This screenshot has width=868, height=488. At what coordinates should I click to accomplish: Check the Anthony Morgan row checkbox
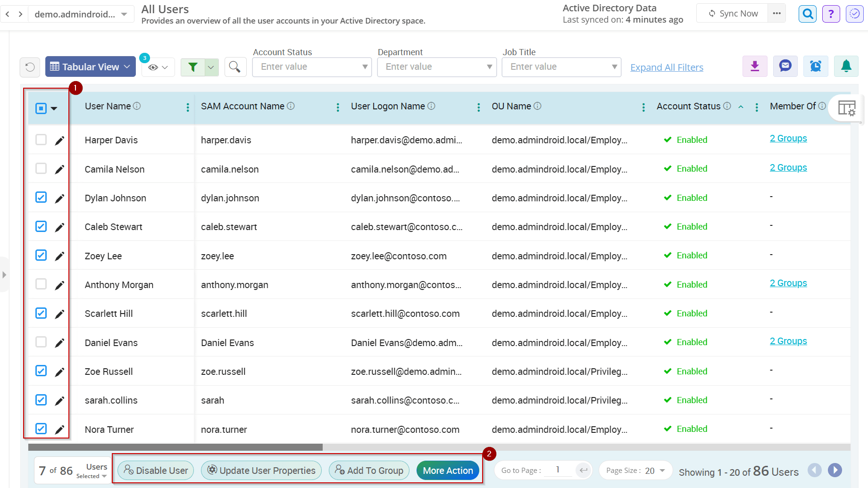[x=41, y=284]
